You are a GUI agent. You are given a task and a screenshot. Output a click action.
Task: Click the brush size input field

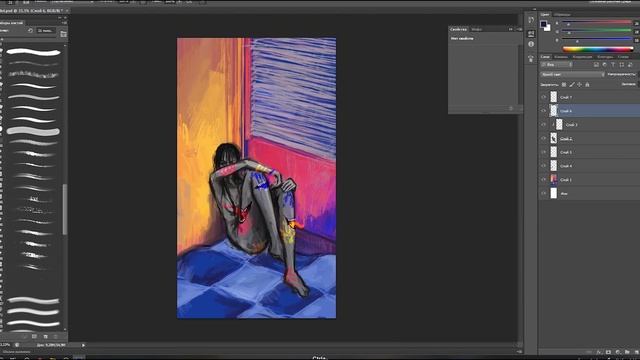pyautogui.click(x=45, y=31)
